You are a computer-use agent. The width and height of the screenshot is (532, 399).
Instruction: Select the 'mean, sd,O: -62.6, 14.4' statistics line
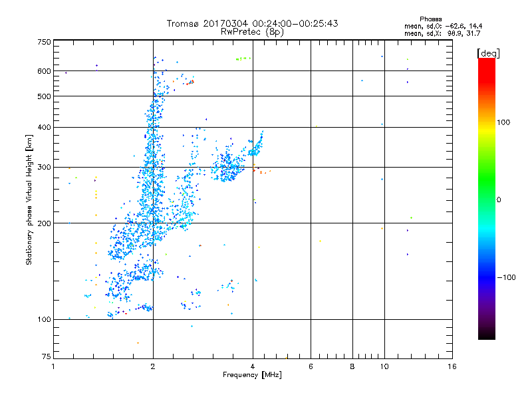pos(443,26)
